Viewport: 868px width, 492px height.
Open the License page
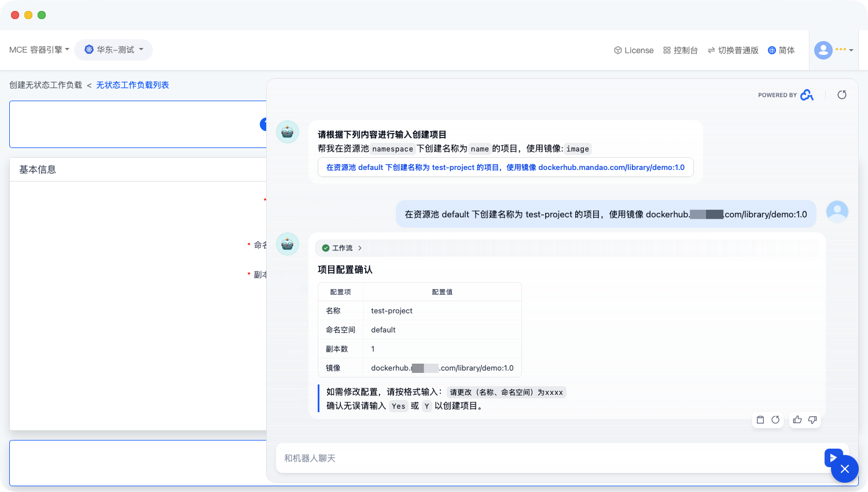634,50
